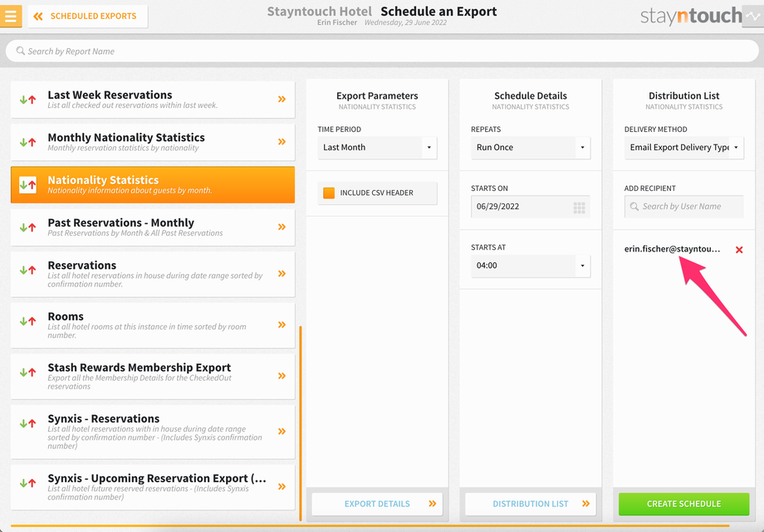Image resolution: width=764 pixels, height=532 pixels.
Task: Click export arrows icon for Last Week Reservations
Action: coord(27,100)
